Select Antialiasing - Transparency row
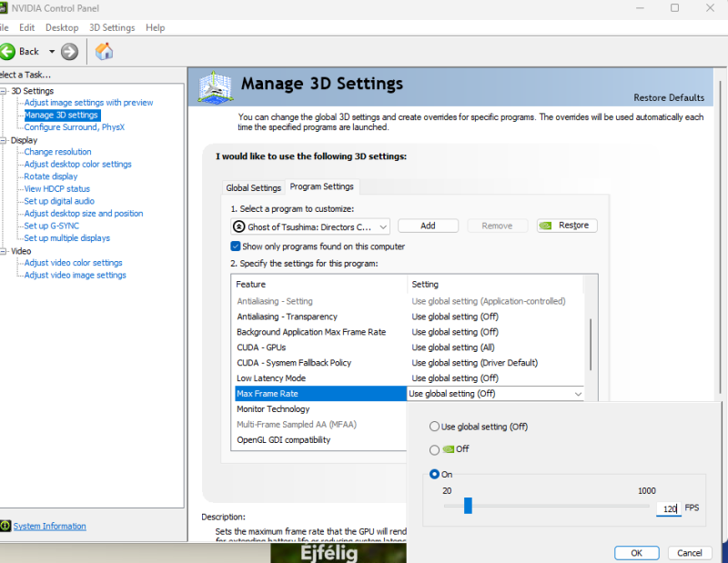Image resolution: width=728 pixels, height=563 pixels. point(409,317)
